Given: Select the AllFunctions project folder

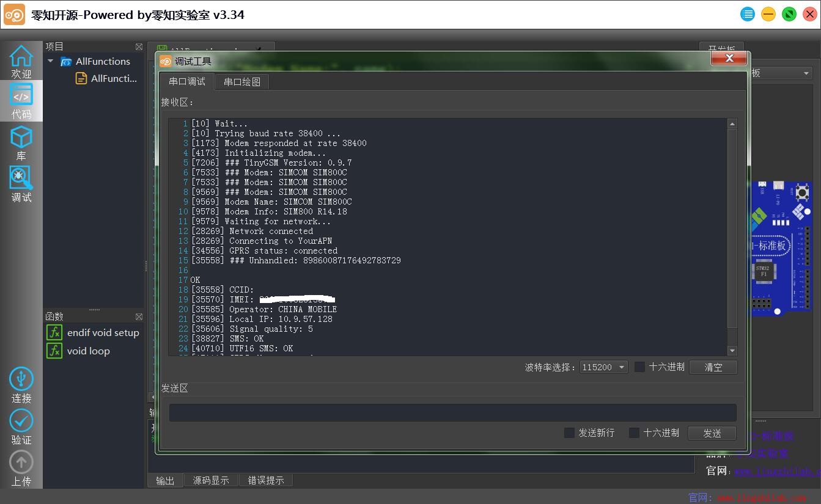Looking at the screenshot, I should point(95,61).
